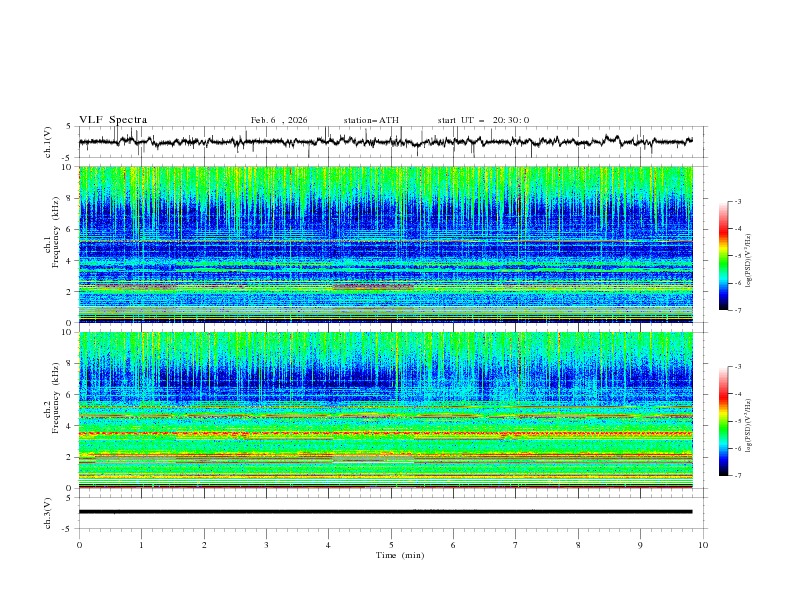
Task: Click the "5" volt tick on ch.3(V) axis
Action: 69,498
